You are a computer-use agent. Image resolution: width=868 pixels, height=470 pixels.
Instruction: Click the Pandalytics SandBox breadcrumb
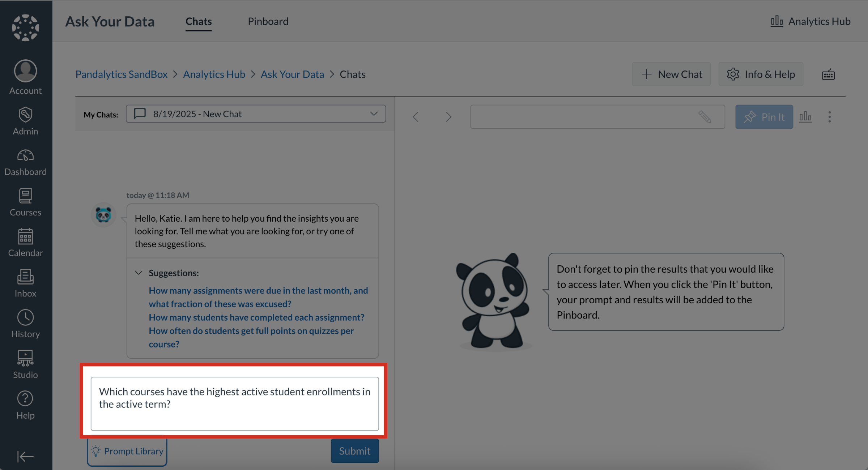tap(122, 74)
